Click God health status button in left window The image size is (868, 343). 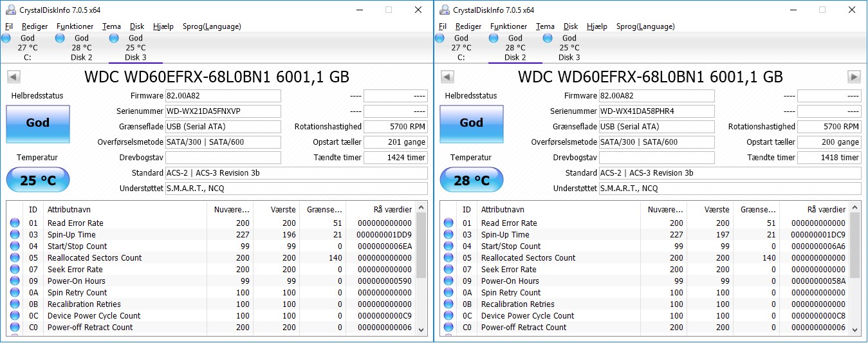[38, 124]
